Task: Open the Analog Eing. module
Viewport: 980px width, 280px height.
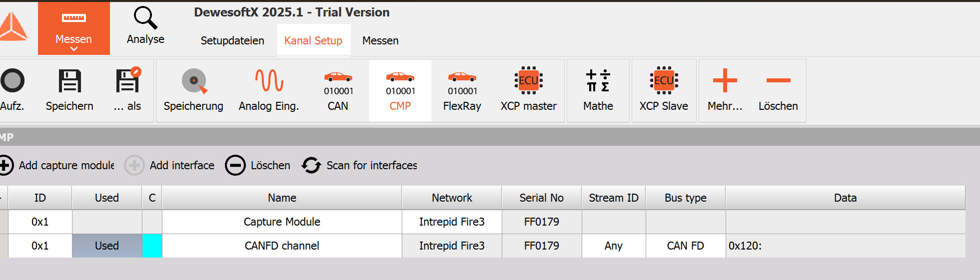Action: 269,81
